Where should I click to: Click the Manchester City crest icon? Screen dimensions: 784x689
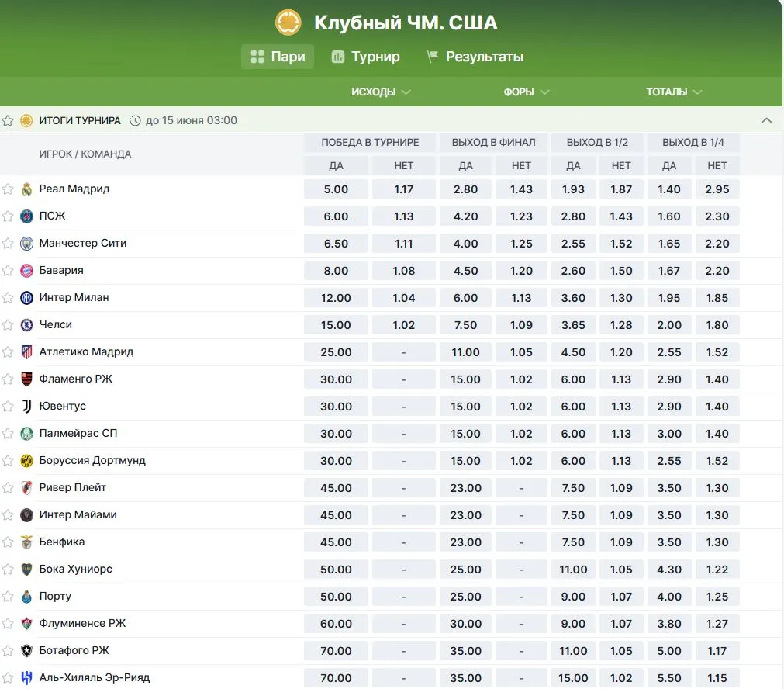[x=27, y=244]
